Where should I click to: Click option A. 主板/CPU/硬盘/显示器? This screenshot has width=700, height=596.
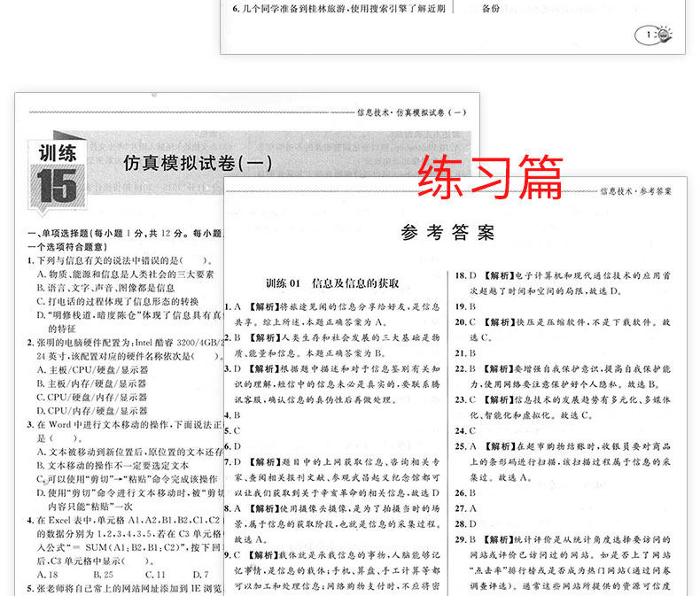pos(92,370)
